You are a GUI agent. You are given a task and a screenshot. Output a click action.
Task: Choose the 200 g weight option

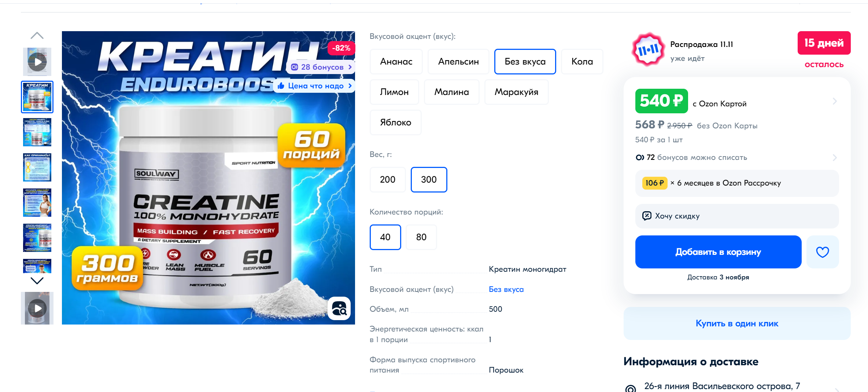[x=388, y=180]
